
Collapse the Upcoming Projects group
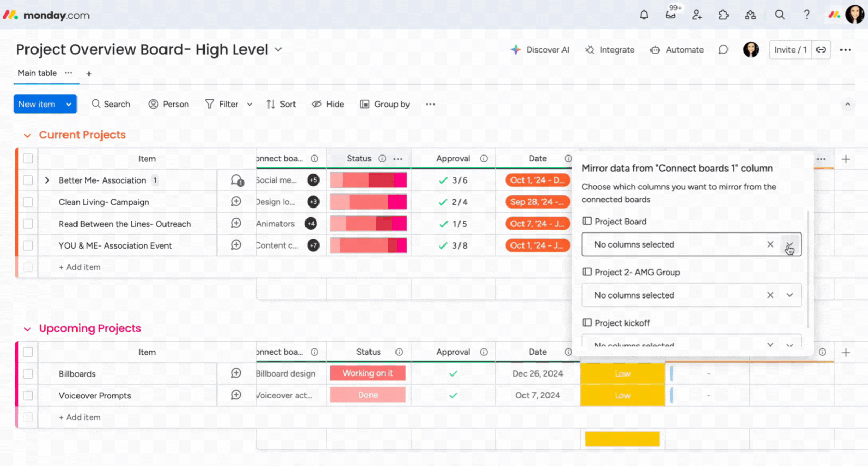[28, 329]
